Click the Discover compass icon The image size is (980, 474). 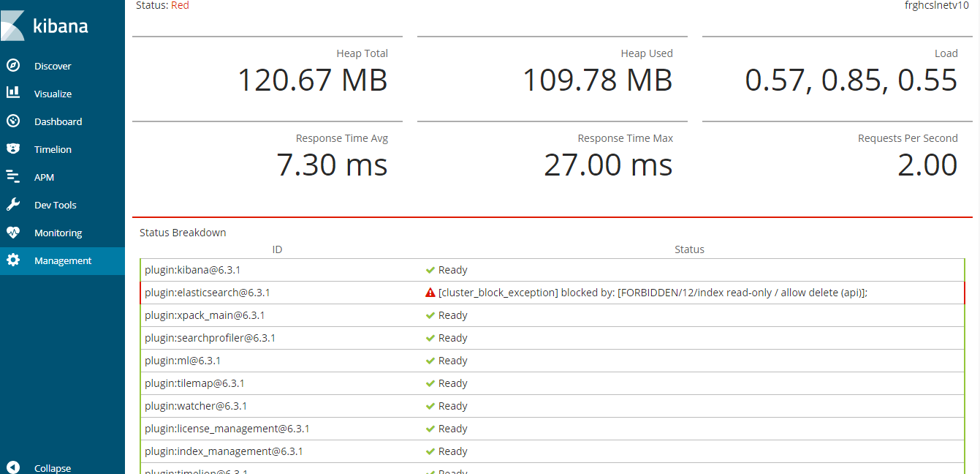pos(12,66)
